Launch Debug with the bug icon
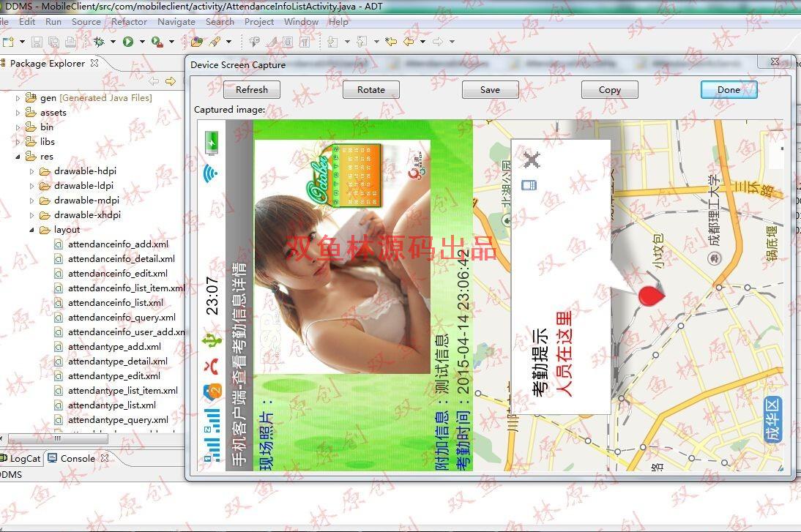801x532 pixels. 99,42
